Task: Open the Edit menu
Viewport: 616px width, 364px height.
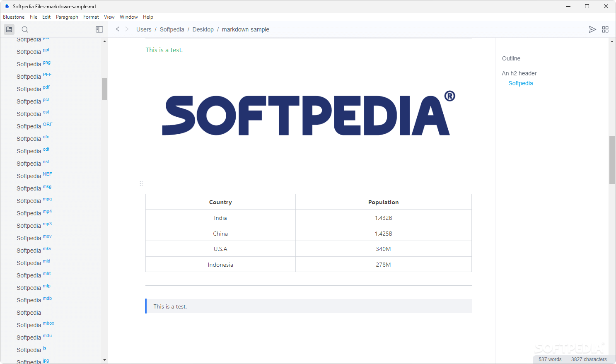Action: 46,17
